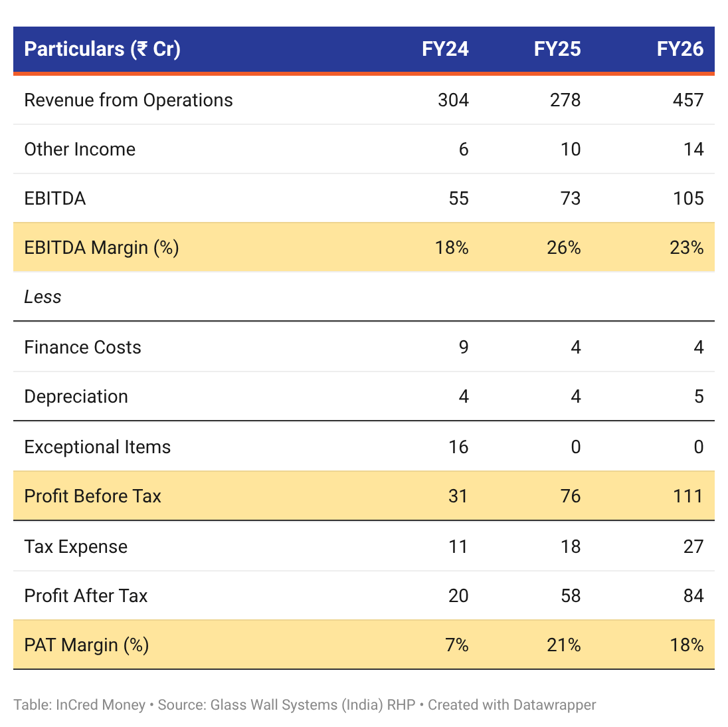Select the Tax Expense row label
The image size is (728, 727).
(76, 547)
